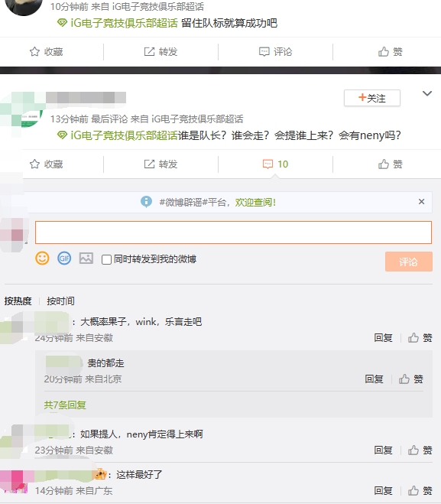Follow the poster with +关注 button
The image size is (441, 504).
coord(372,98)
